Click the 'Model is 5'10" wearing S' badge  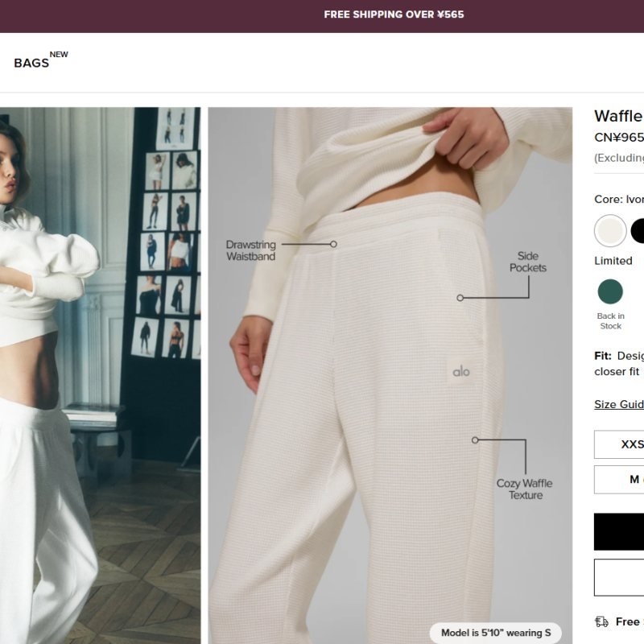coord(496,633)
